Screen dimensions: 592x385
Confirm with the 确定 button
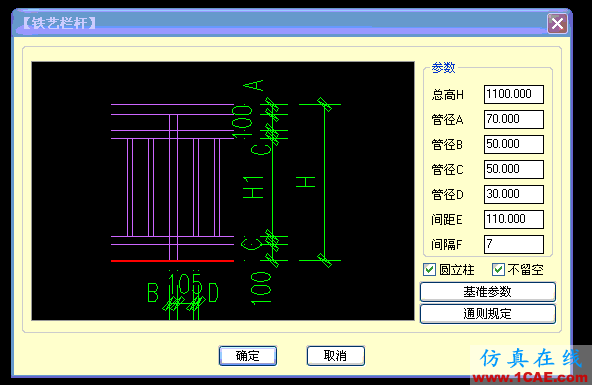(248, 356)
